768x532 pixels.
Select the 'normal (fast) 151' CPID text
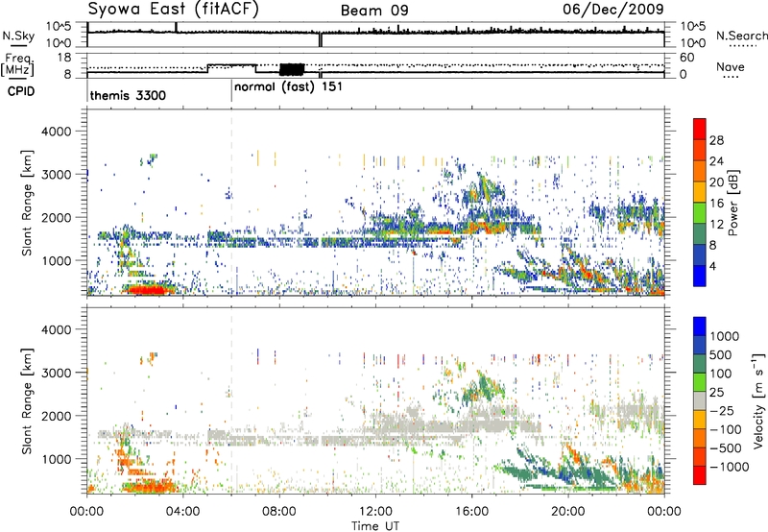[288, 87]
